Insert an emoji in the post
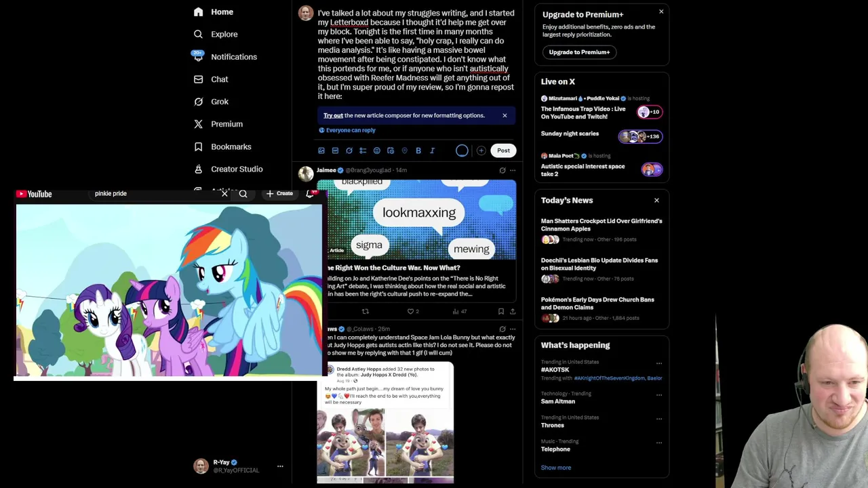 [x=377, y=150]
